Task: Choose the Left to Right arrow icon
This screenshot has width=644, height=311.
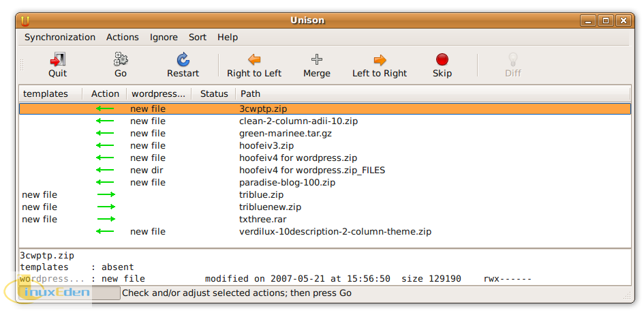Action: click(380, 59)
